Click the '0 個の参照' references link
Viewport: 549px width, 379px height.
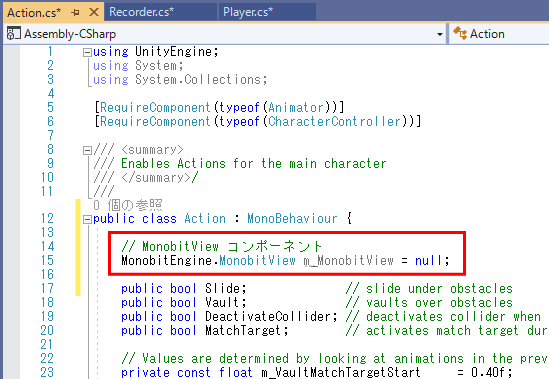[128, 205]
